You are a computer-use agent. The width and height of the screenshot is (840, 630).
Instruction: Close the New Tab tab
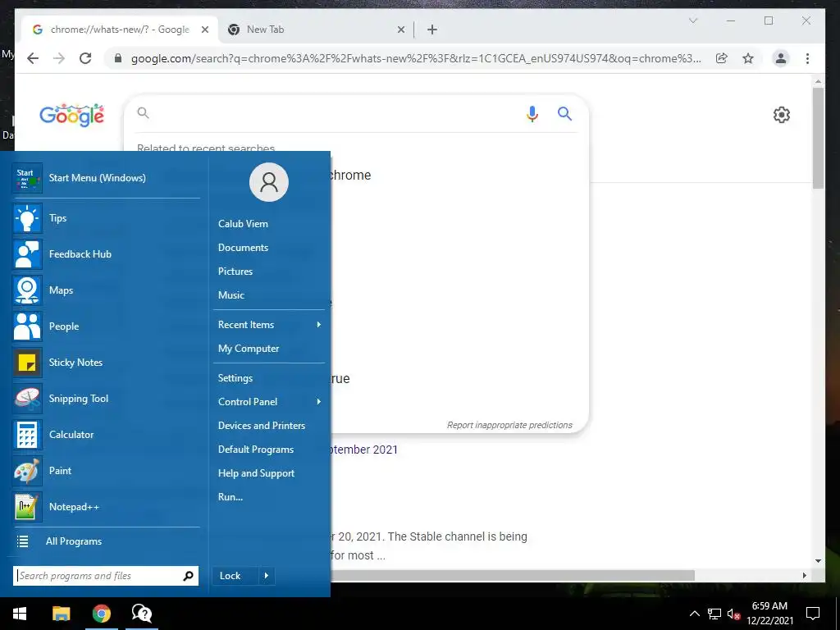click(400, 30)
